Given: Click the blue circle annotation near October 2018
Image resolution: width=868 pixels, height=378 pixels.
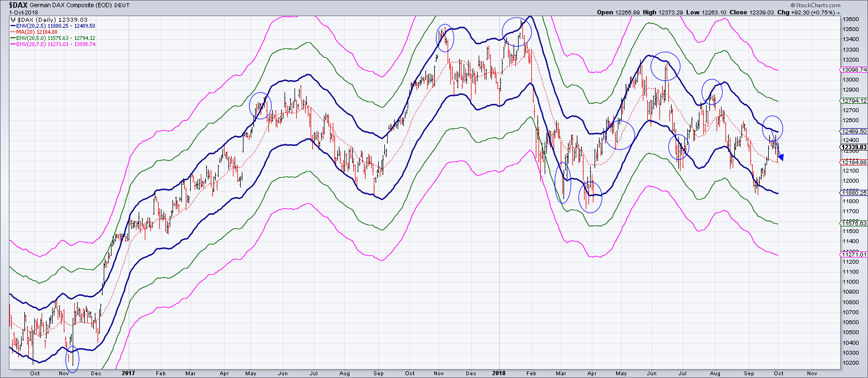Looking at the screenshot, I should click(773, 128).
